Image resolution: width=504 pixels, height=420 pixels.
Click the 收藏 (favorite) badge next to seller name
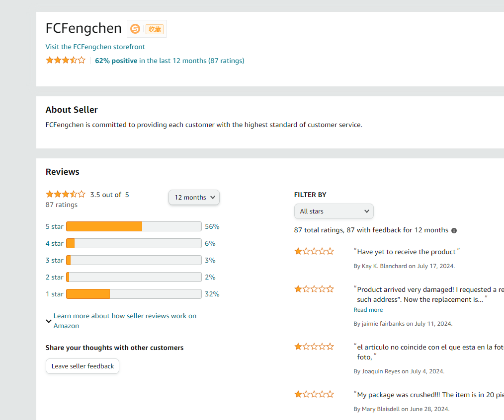(154, 29)
